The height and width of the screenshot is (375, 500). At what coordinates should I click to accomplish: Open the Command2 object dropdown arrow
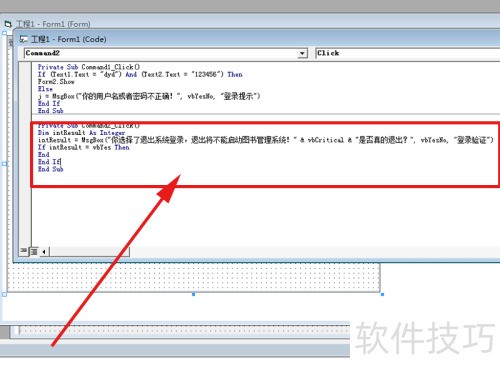(x=302, y=53)
